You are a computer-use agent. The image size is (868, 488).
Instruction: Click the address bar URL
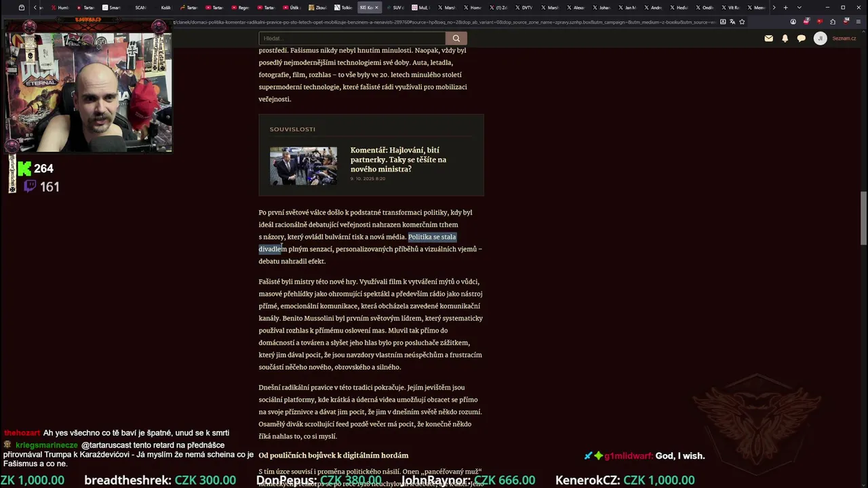[444, 22]
